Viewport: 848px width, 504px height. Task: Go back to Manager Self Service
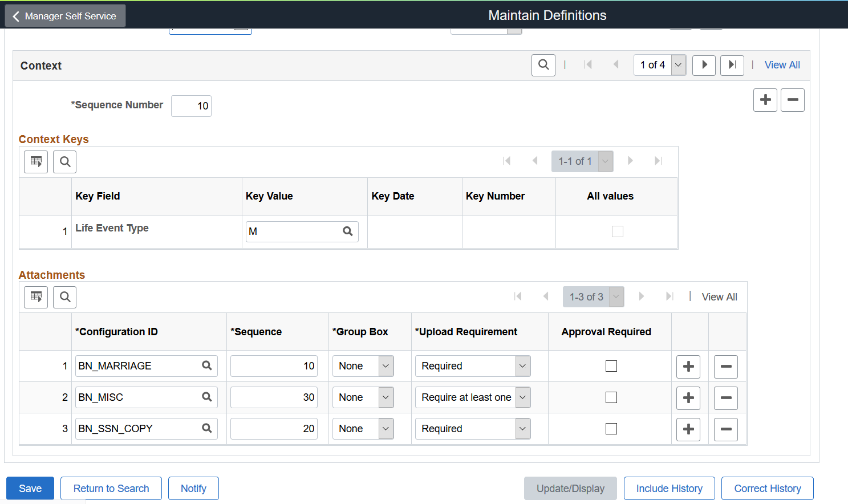65,16
